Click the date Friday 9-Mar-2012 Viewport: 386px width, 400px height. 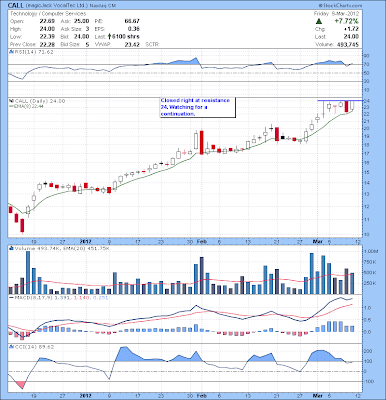337,14
